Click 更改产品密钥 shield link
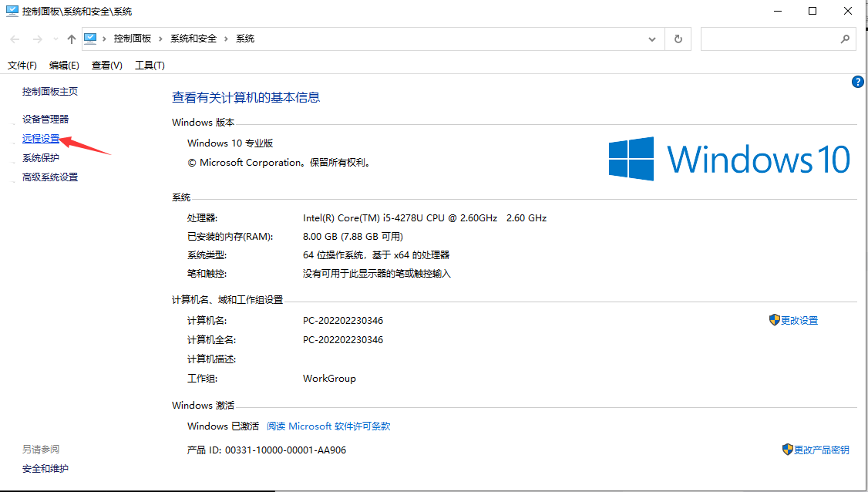Viewport: 868px width, 492px height. point(816,450)
